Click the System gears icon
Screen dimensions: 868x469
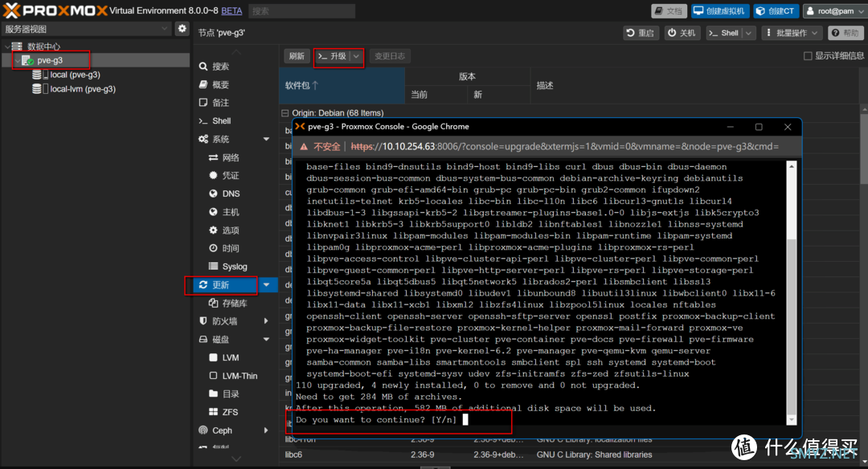(x=203, y=140)
